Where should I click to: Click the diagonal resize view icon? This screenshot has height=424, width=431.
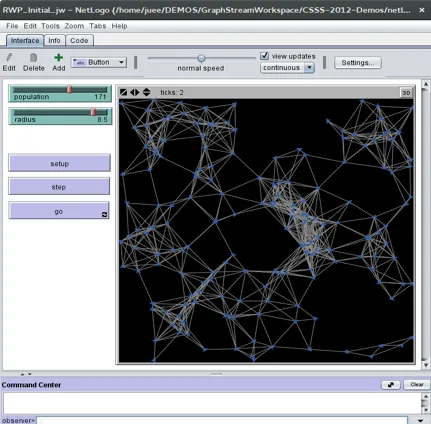(123, 92)
